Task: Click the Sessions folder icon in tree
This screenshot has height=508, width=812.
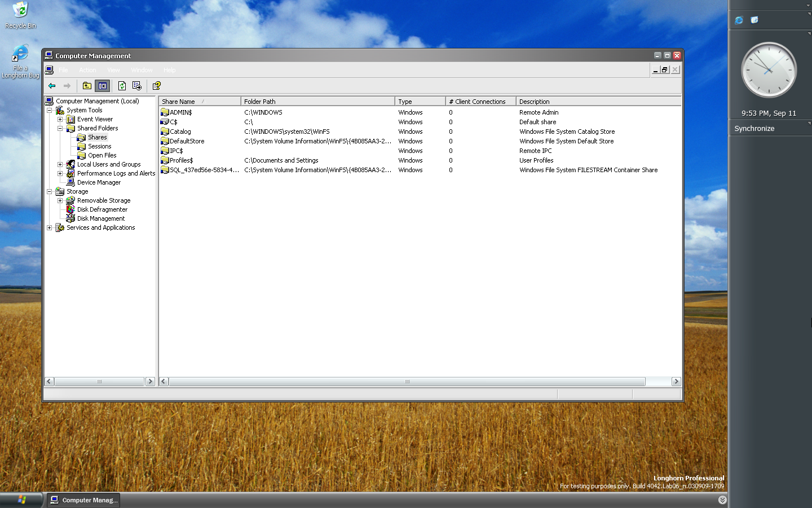Action: [81, 146]
